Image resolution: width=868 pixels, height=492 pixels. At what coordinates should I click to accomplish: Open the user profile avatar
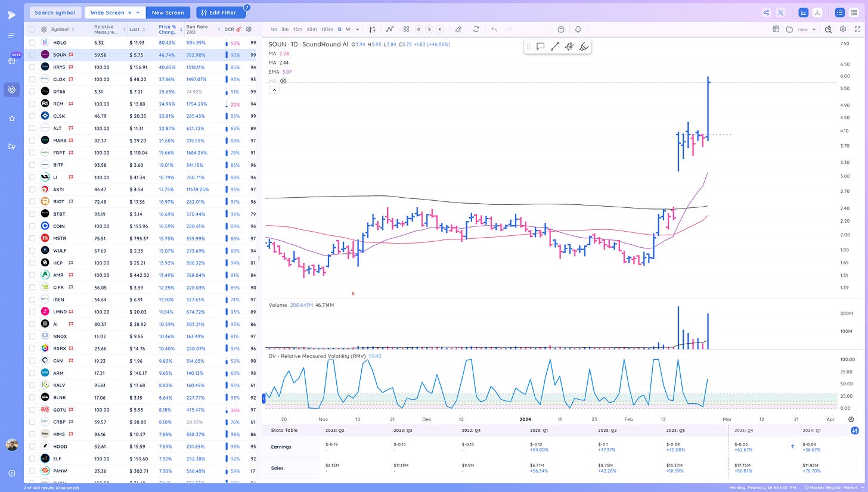point(12,445)
